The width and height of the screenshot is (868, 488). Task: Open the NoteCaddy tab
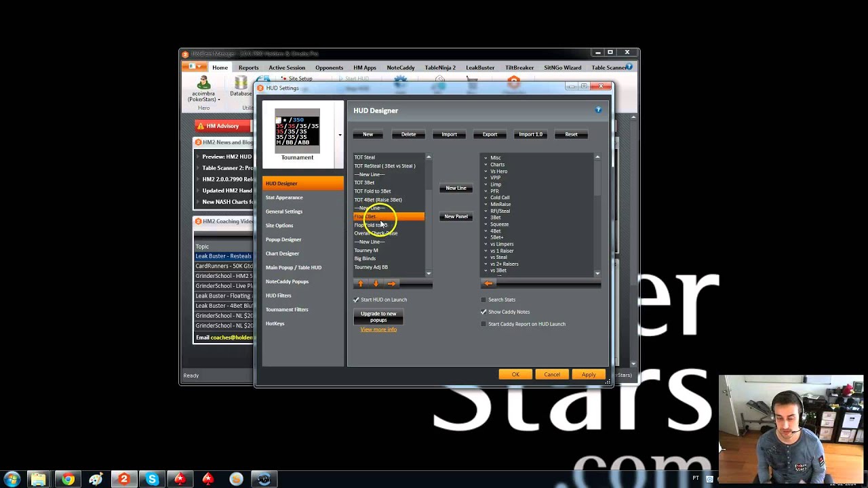point(401,68)
